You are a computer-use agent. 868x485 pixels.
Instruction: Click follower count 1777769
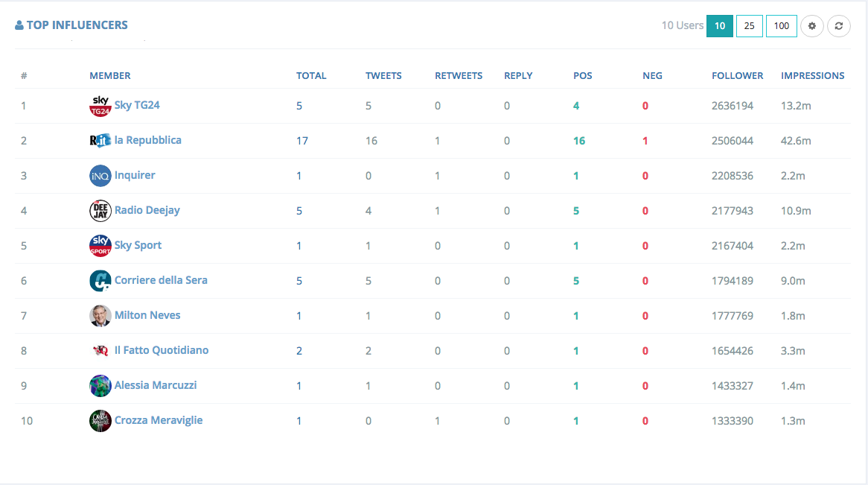pyautogui.click(x=733, y=316)
